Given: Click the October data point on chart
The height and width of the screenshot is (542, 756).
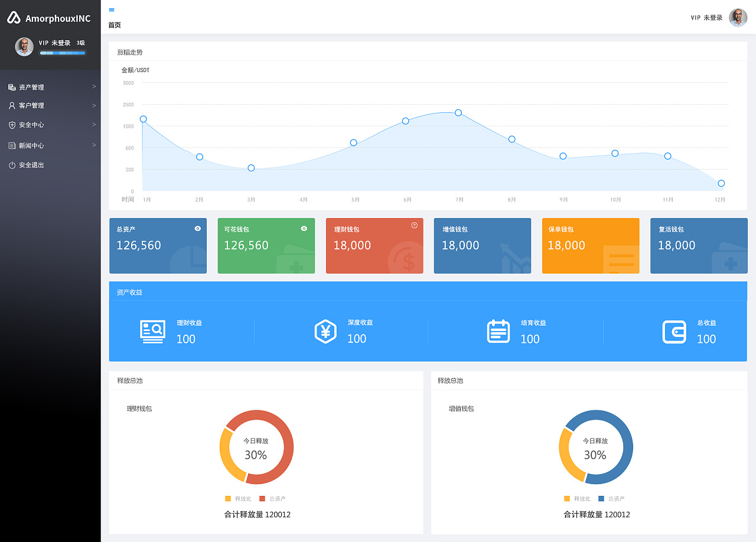Looking at the screenshot, I should [x=615, y=153].
